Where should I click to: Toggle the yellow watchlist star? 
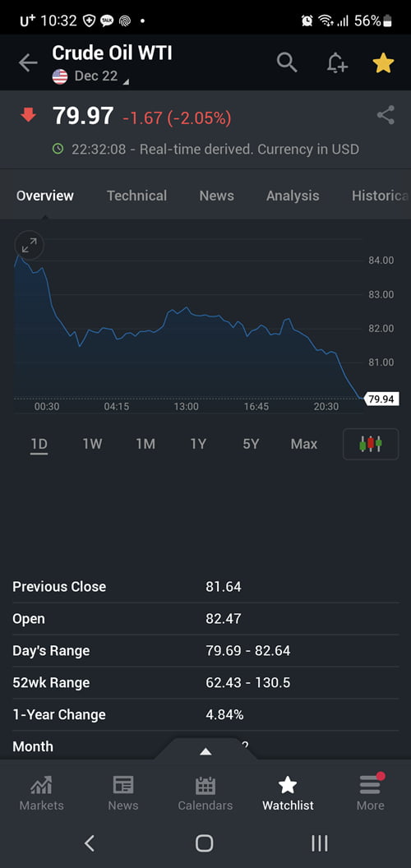coord(383,63)
